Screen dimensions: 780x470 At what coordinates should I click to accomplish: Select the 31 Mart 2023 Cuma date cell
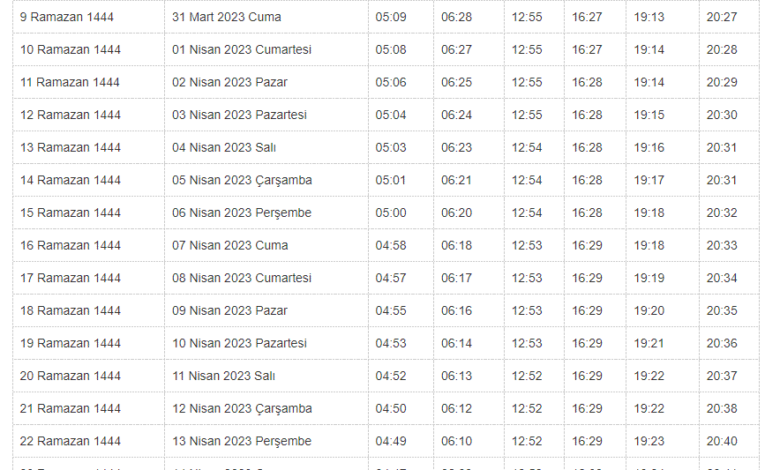pyautogui.click(x=226, y=17)
